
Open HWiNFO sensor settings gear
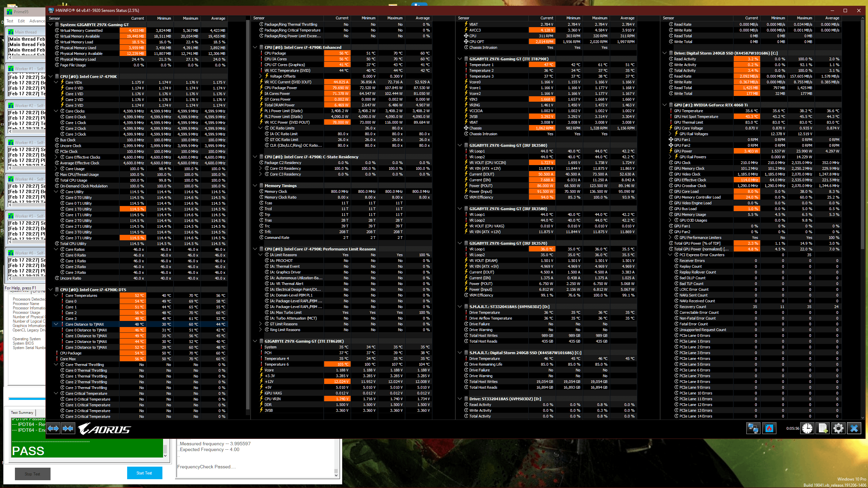click(x=838, y=428)
